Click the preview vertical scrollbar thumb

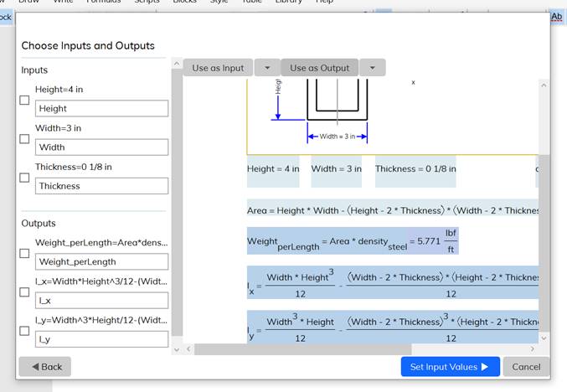[544, 243]
